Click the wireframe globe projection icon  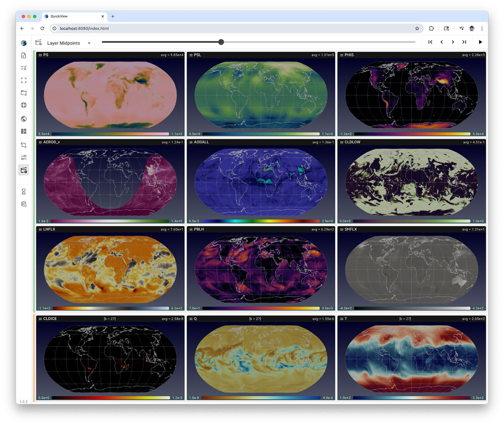(24, 105)
